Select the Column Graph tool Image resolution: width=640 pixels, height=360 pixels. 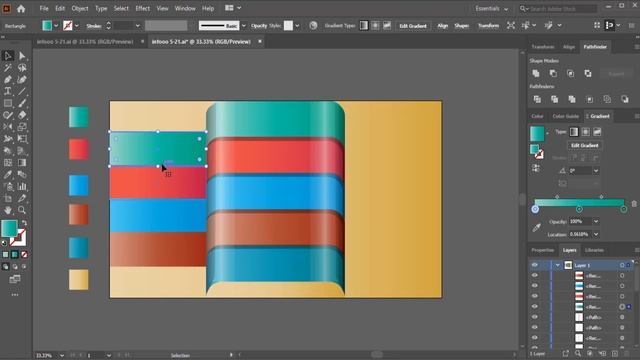[22, 187]
